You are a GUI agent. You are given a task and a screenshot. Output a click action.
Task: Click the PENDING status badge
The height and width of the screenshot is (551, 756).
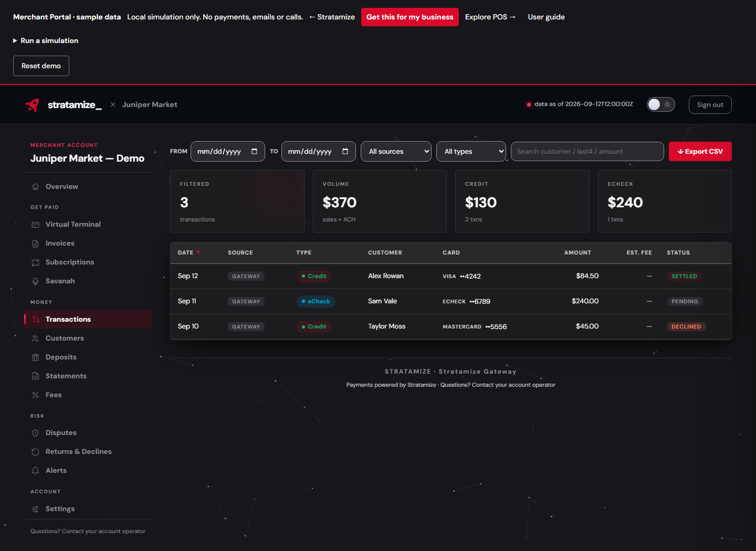pyautogui.click(x=685, y=301)
